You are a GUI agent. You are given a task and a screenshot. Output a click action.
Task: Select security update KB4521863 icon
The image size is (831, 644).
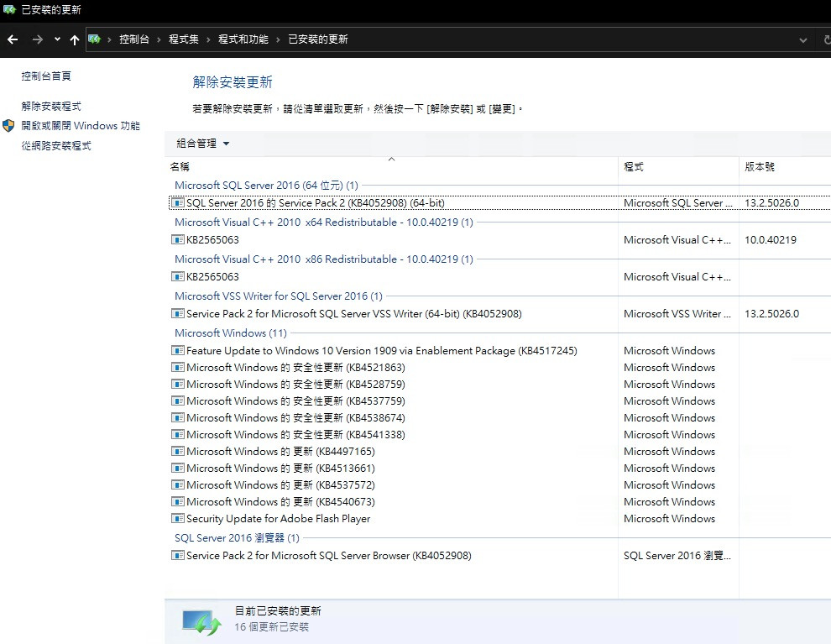(178, 367)
